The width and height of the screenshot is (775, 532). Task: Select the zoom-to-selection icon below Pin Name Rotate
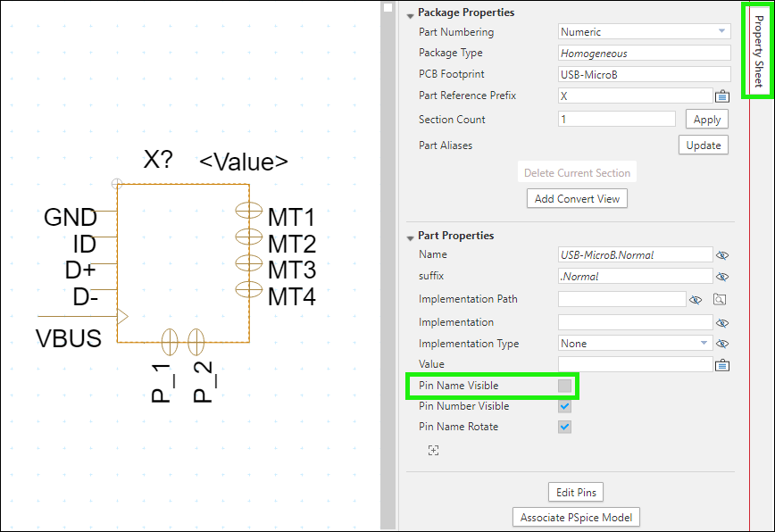click(x=433, y=450)
